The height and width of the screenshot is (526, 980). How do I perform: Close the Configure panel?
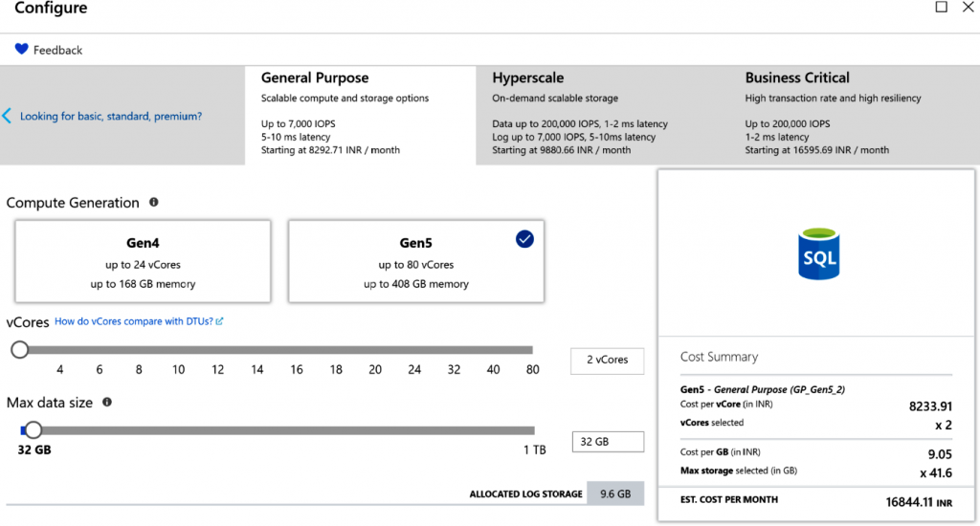(970, 8)
